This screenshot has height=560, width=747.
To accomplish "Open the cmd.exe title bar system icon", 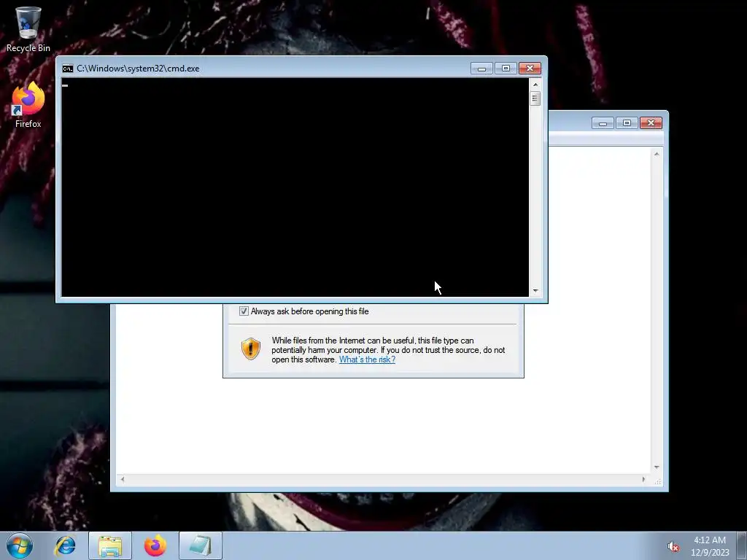I will (x=68, y=69).
